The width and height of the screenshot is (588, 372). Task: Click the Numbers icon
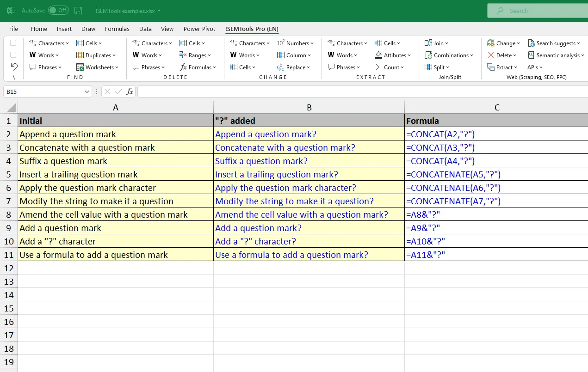tap(280, 43)
